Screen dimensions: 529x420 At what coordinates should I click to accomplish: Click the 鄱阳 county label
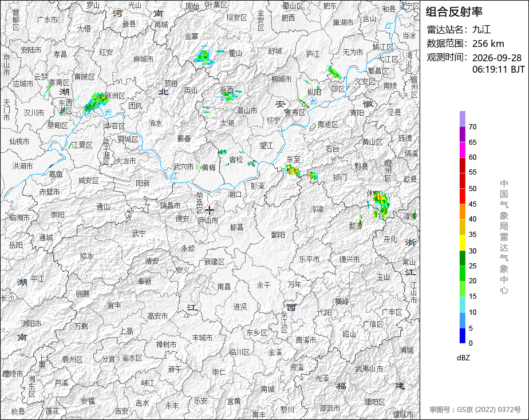click(278, 235)
